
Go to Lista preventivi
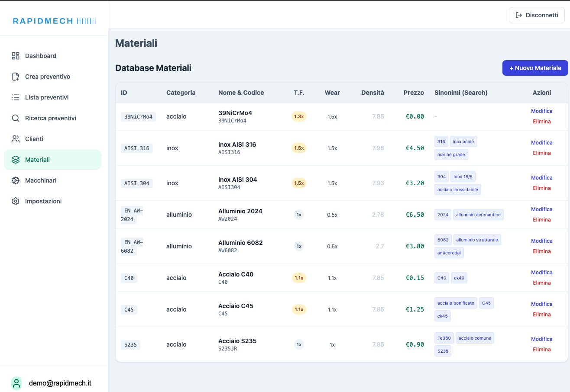tap(52, 97)
